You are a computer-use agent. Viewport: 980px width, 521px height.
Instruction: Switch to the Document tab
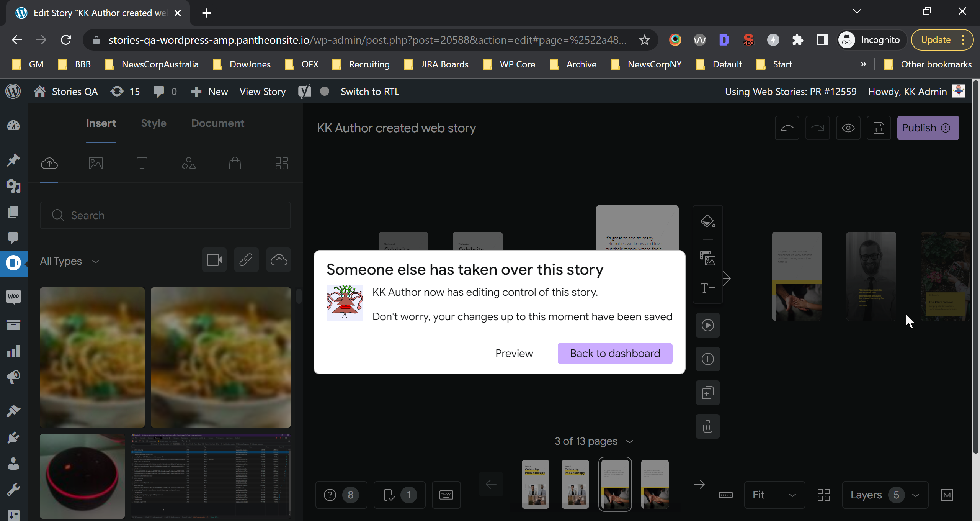tap(218, 123)
